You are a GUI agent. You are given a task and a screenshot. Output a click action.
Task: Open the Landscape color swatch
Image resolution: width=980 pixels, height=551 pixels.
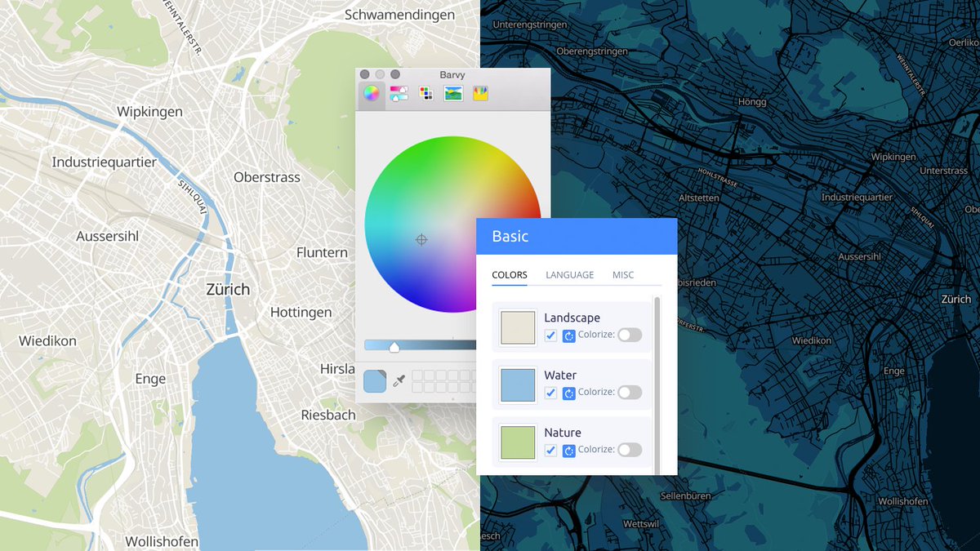point(518,327)
